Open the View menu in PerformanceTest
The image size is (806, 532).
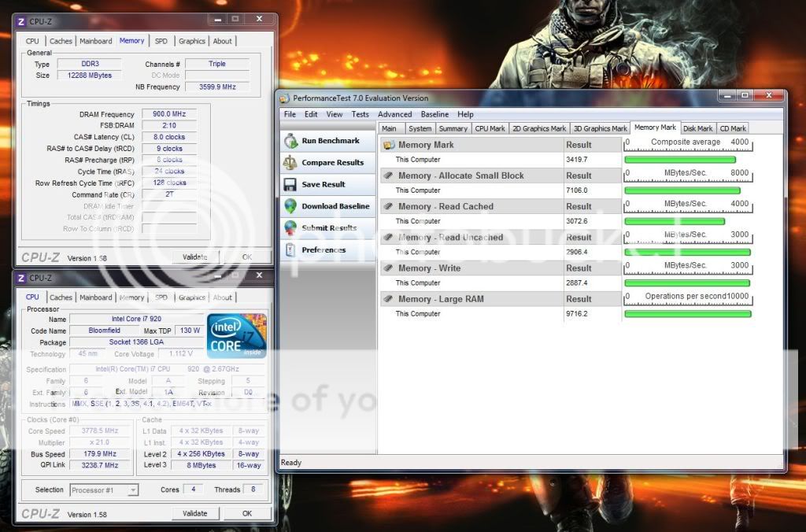334,114
